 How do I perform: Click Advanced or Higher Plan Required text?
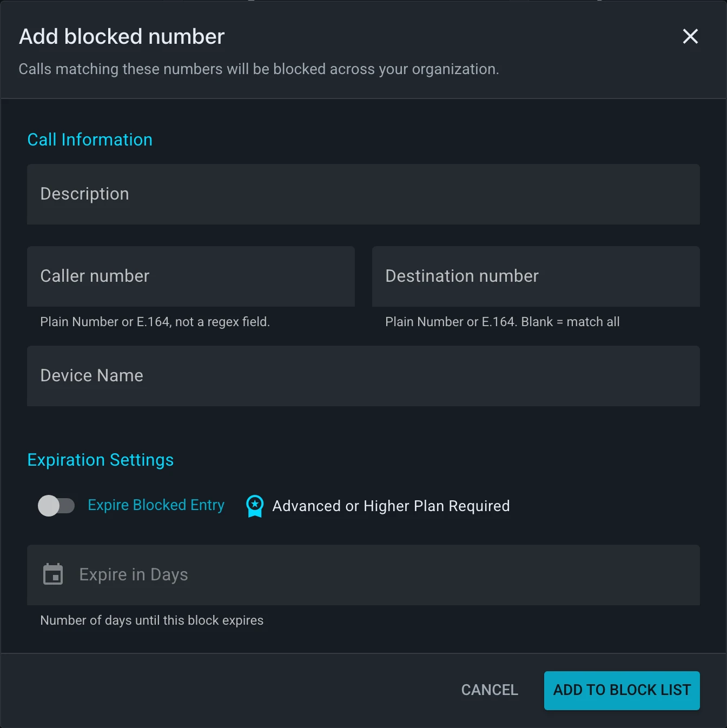(x=391, y=506)
